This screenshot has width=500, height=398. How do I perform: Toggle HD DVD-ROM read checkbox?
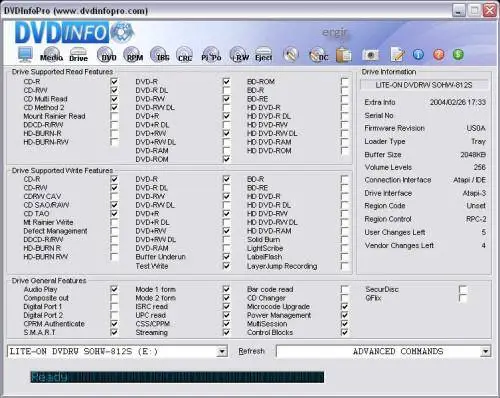click(x=345, y=150)
